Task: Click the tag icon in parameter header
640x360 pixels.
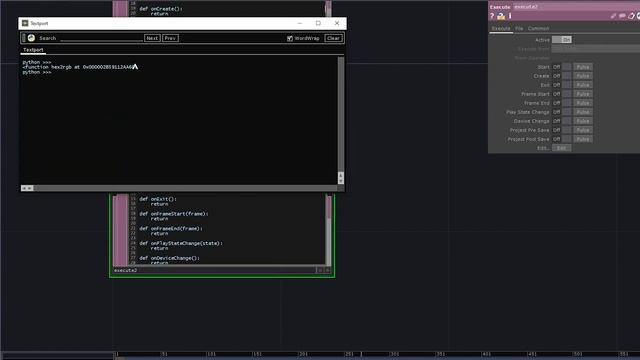Action: click(631, 16)
